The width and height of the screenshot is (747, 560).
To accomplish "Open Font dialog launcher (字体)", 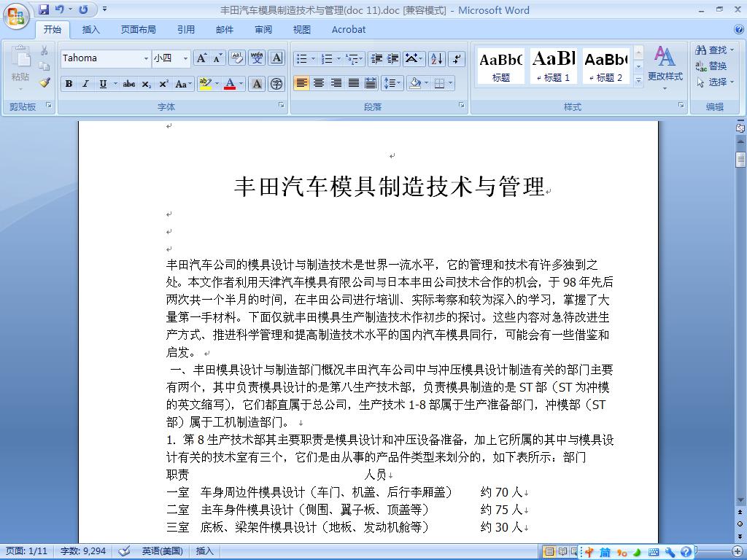I will pyautogui.click(x=282, y=104).
